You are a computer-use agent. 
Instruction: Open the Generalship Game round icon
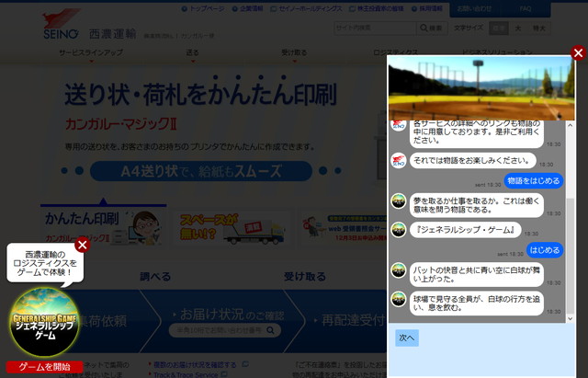click(44, 322)
